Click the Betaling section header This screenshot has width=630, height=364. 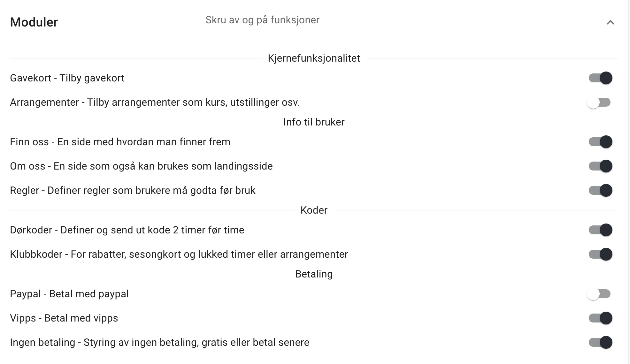[x=314, y=274]
